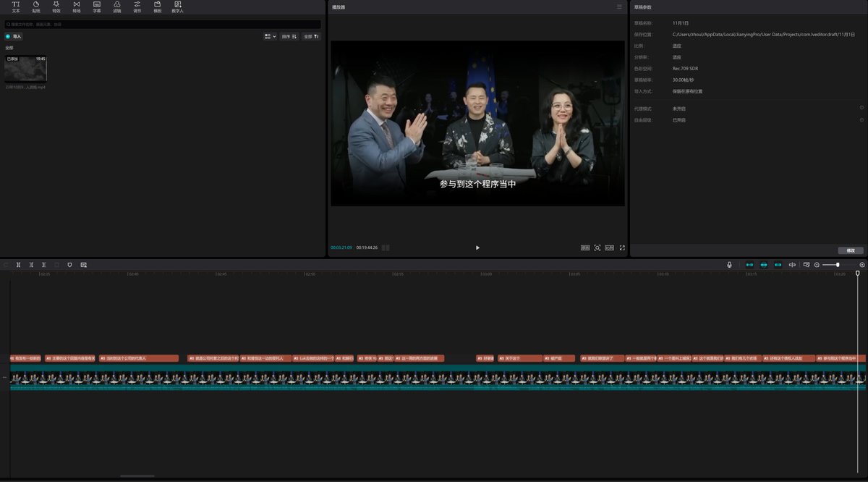Click the Rec.709 SDR color space value

[685, 68]
